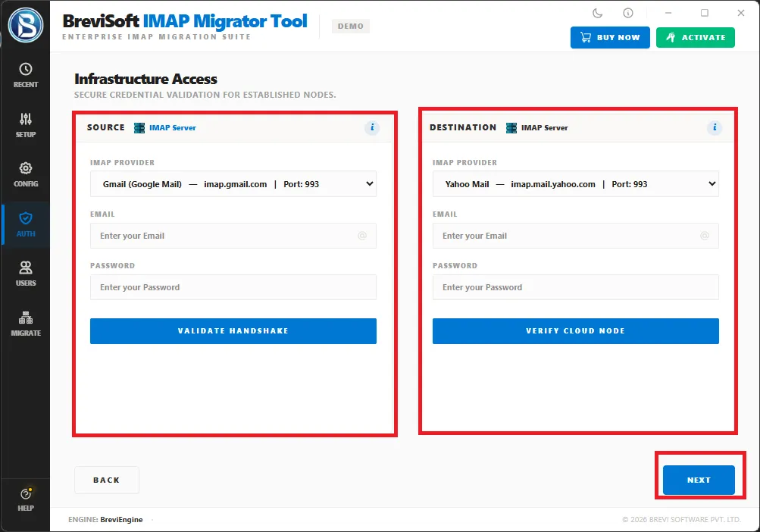Click the Source email input field
The height and width of the screenshot is (532, 760).
point(233,236)
